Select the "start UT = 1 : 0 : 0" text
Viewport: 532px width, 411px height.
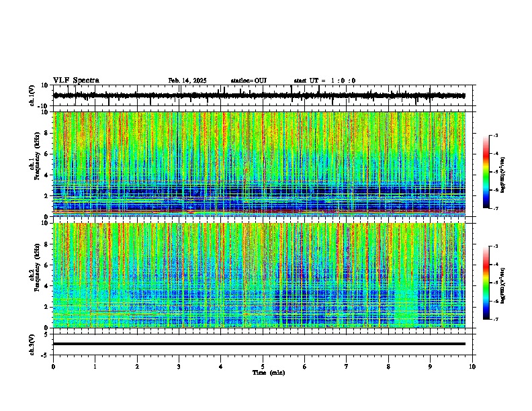click(324, 81)
